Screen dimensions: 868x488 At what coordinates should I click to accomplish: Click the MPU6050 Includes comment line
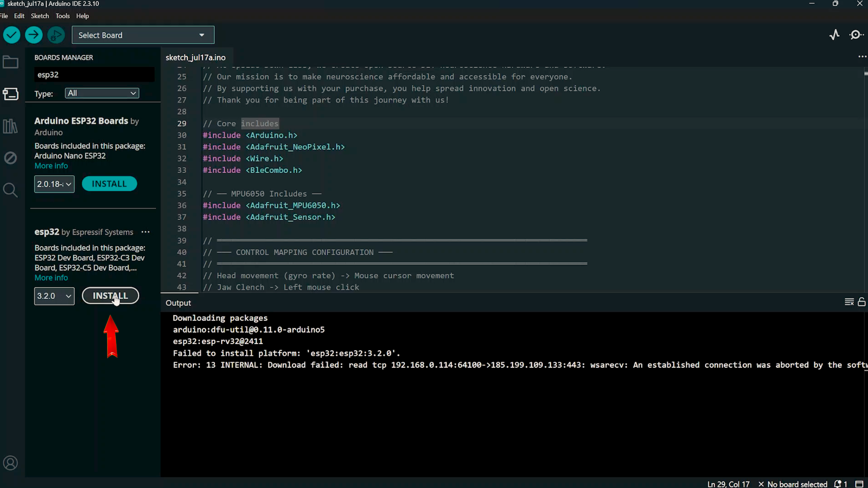click(x=262, y=194)
